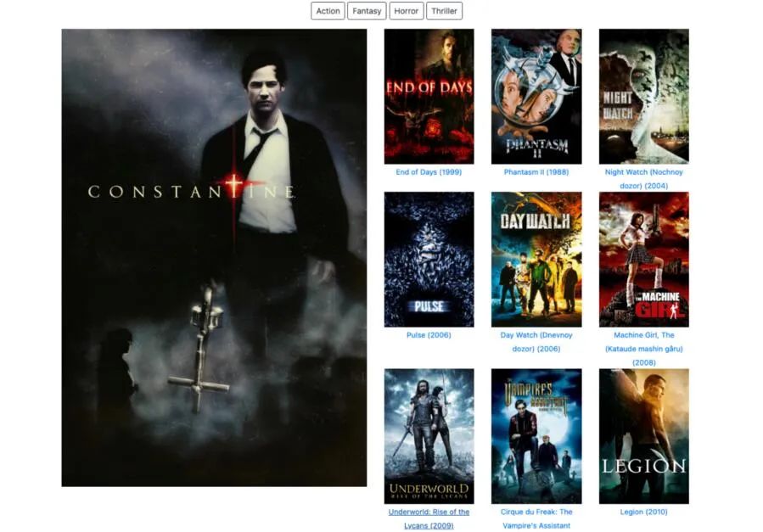This screenshot has height=532, width=763.
Task: Open The Vampire's Assistant poster thumbnail
Action: coord(536,436)
